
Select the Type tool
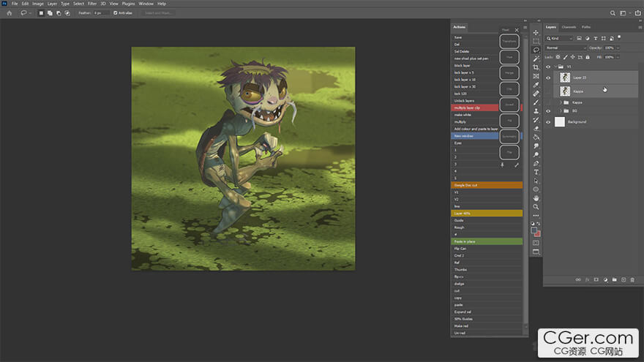[536, 172]
